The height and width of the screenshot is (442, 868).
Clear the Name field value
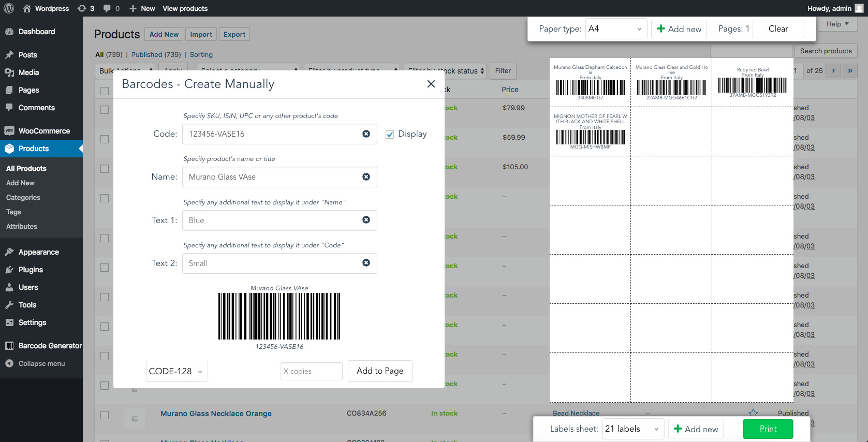tap(366, 177)
